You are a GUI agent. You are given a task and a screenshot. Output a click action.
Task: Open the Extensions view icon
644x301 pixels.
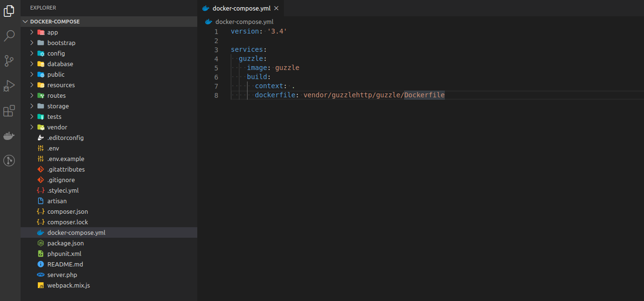[x=9, y=111]
